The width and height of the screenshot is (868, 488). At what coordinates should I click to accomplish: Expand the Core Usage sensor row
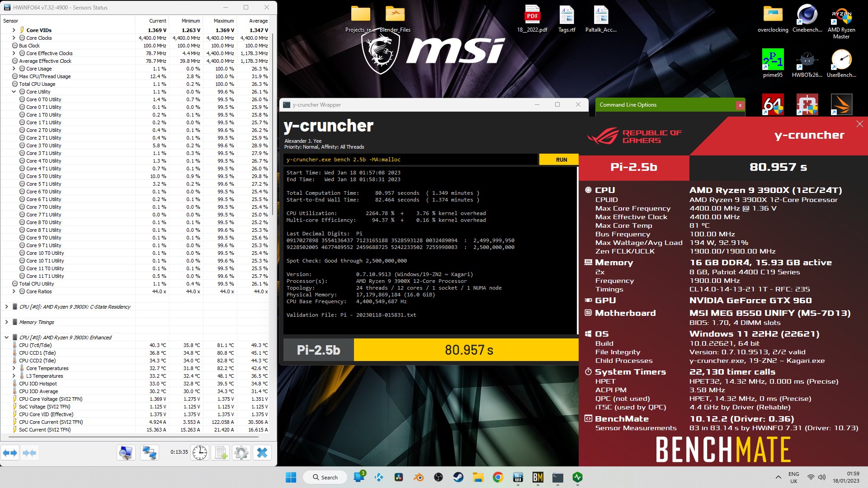[x=14, y=69]
